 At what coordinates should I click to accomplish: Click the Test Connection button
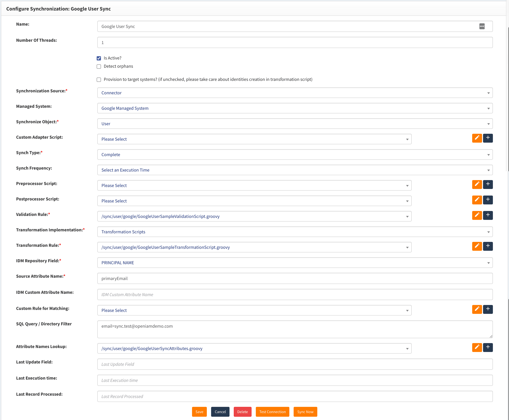coord(272,412)
